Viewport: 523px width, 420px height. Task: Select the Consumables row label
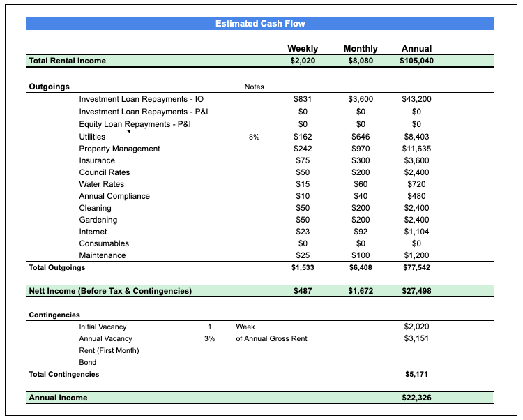click(x=104, y=243)
